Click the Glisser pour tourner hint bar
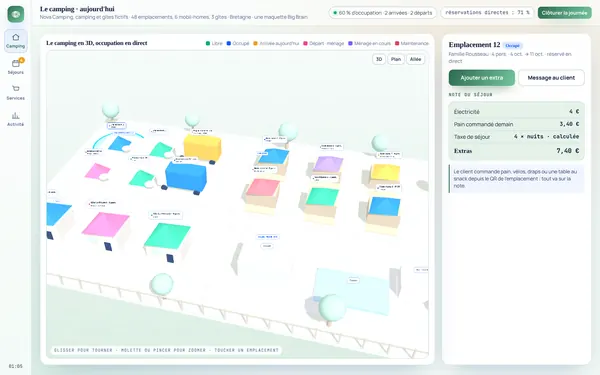 point(166,350)
